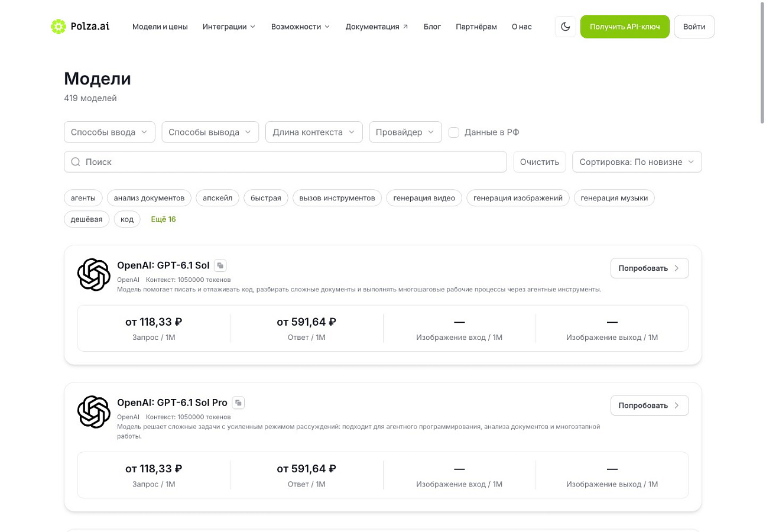Click the OpenAI logo on GPT-6.1 Sol card
The height and width of the screenshot is (532, 766).
(94, 275)
